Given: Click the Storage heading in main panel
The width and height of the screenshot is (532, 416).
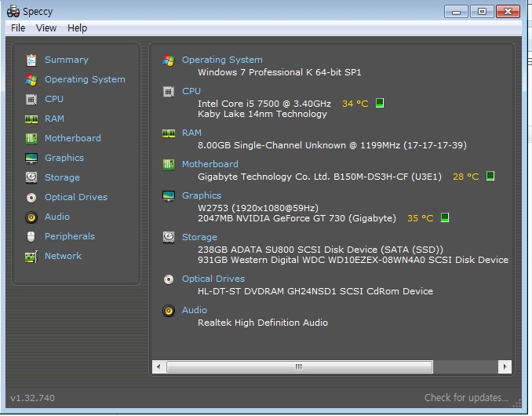Looking at the screenshot, I should pos(199,237).
